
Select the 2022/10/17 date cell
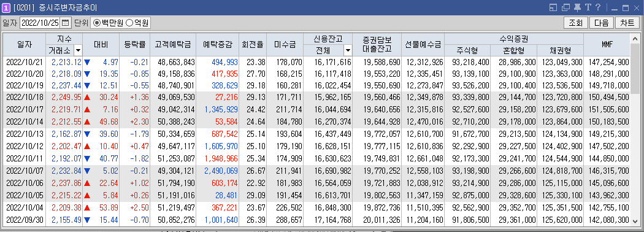(25, 109)
